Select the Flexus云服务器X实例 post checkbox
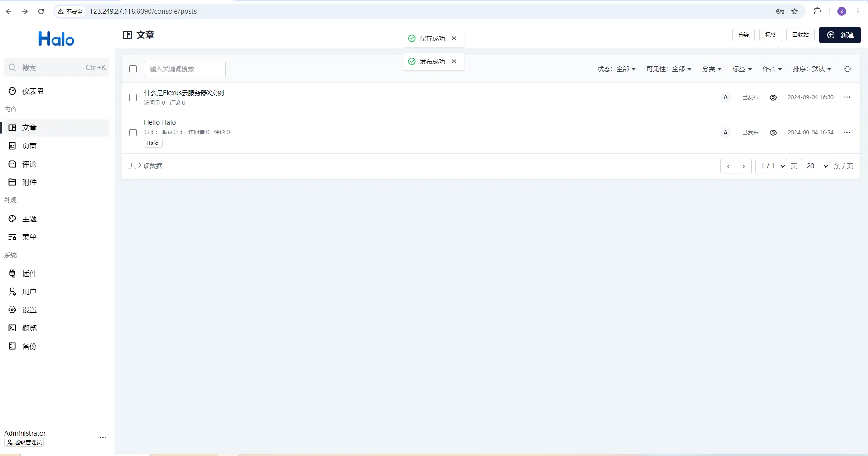Image resolution: width=868 pixels, height=456 pixels. [x=133, y=97]
